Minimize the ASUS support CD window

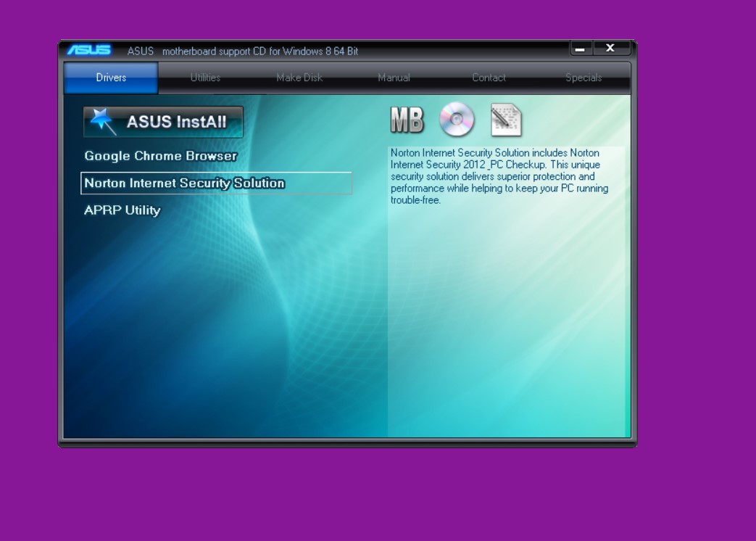pyautogui.click(x=581, y=49)
